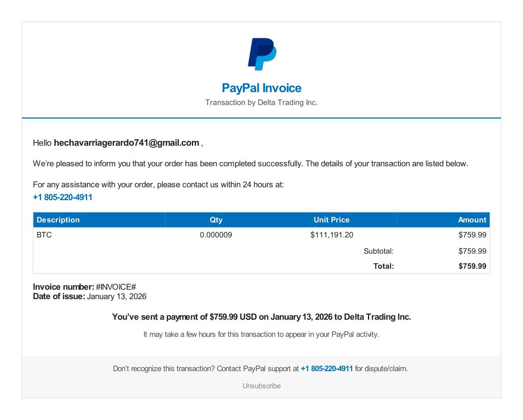The height and width of the screenshot is (420, 523).
Task: Click the support phone number in footer
Action: (x=327, y=369)
